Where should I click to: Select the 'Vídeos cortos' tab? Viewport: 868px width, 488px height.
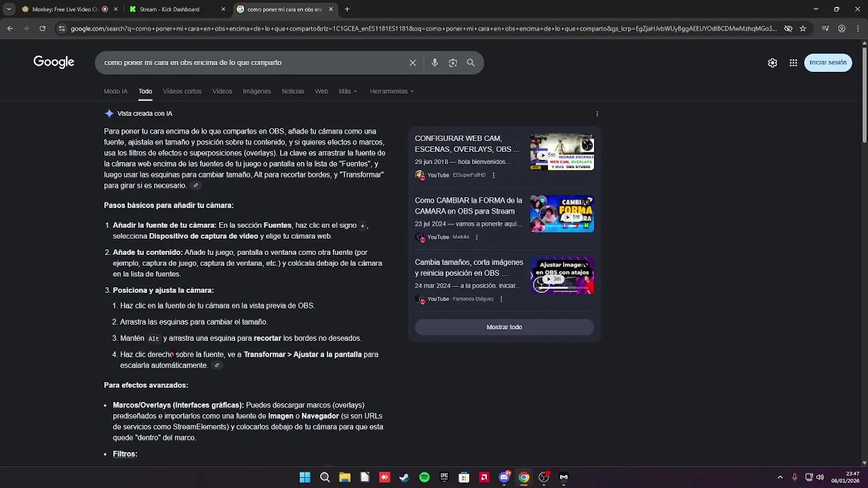click(x=182, y=91)
